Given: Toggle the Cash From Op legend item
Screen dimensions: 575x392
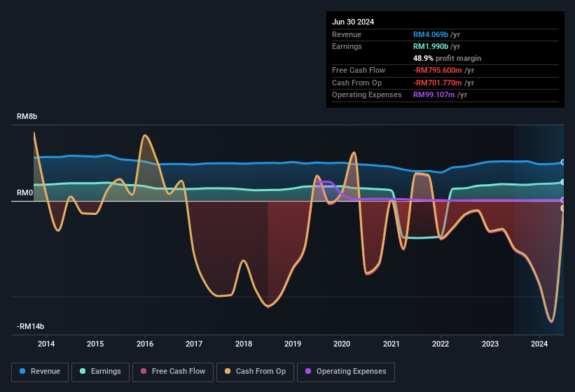Looking at the screenshot, I should [254, 372].
